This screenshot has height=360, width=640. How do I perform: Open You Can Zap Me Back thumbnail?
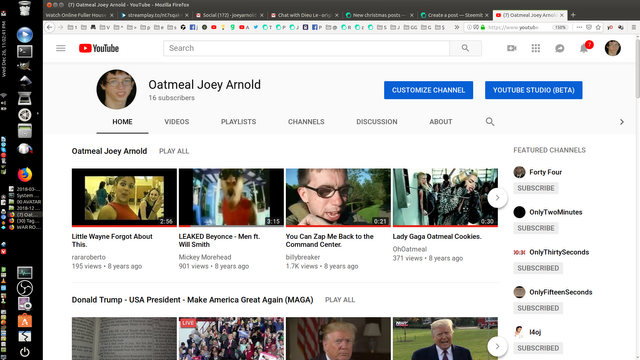click(x=338, y=197)
